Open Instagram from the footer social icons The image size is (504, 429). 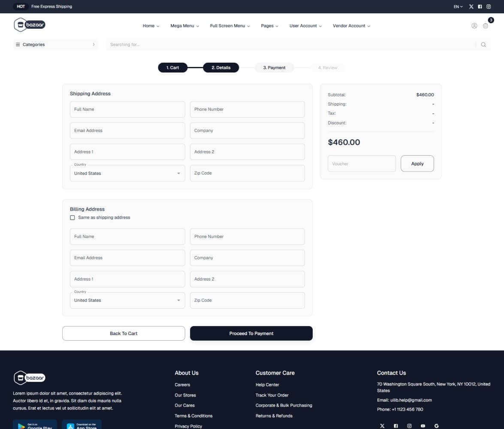[409, 426]
